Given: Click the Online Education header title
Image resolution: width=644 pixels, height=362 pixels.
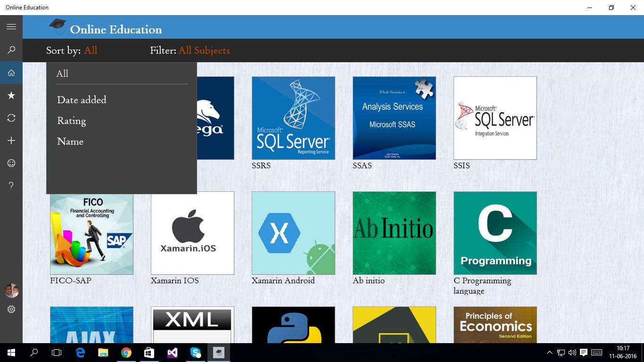Looking at the screenshot, I should (116, 30).
